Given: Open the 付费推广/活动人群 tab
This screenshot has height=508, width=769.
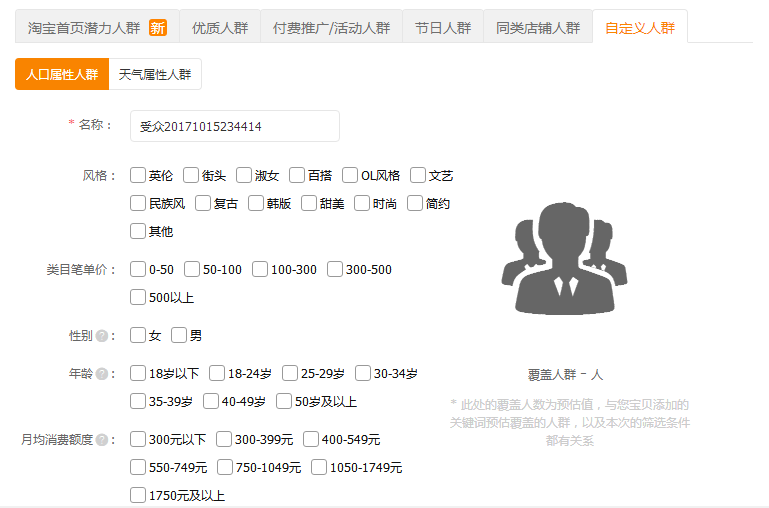Looking at the screenshot, I should (331, 28).
